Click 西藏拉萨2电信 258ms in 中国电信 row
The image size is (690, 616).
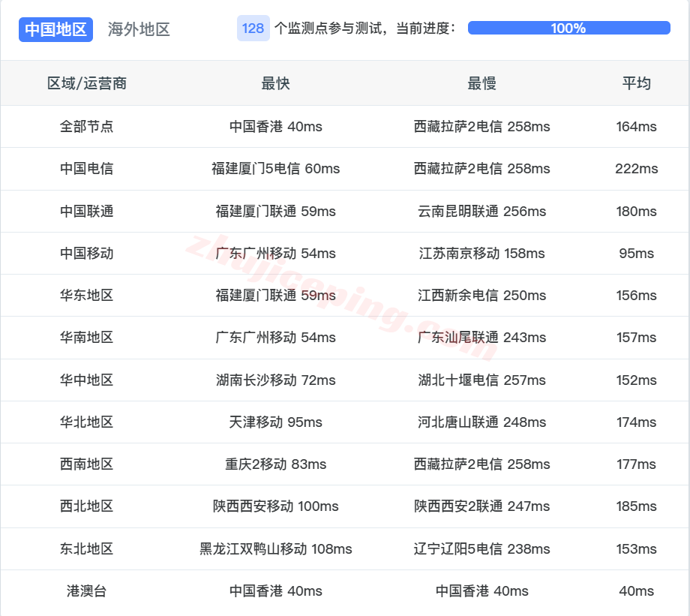pos(481,168)
